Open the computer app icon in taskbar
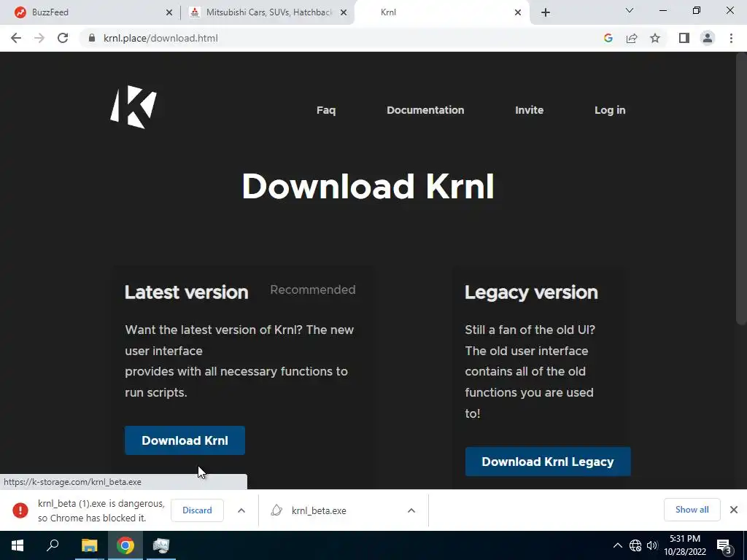Screen dimensions: 747x560 click(x=161, y=545)
